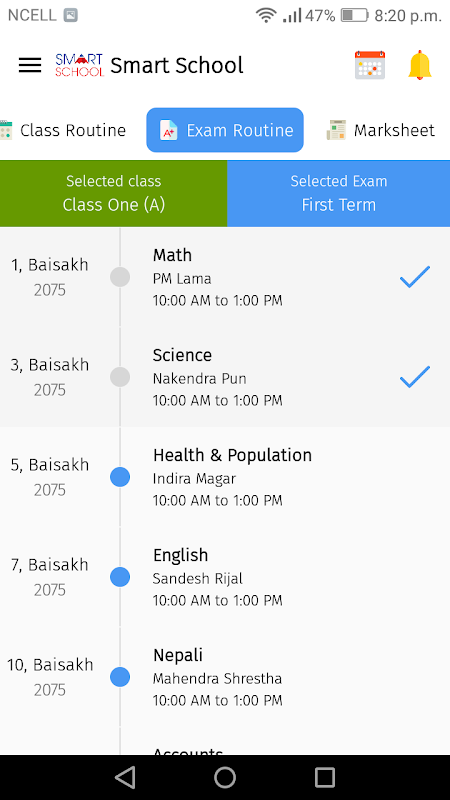Viewport: 450px width, 800px height.
Task: Click the checkmark on Math exam
Action: [415, 277]
